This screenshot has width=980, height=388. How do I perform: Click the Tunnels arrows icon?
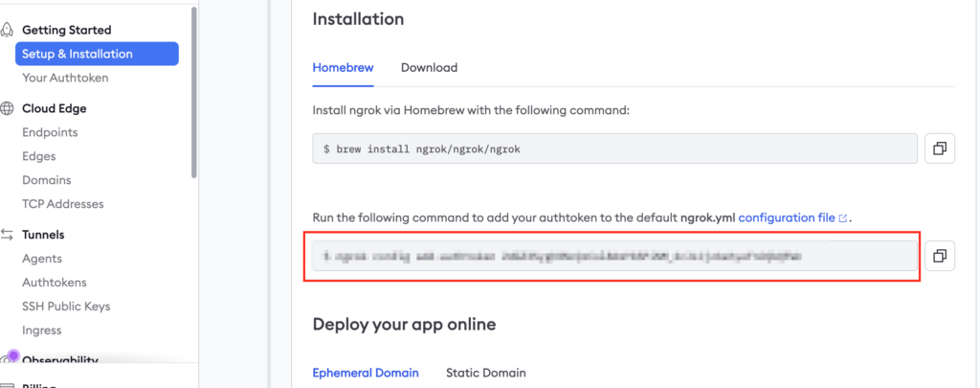(x=7, y=235)
